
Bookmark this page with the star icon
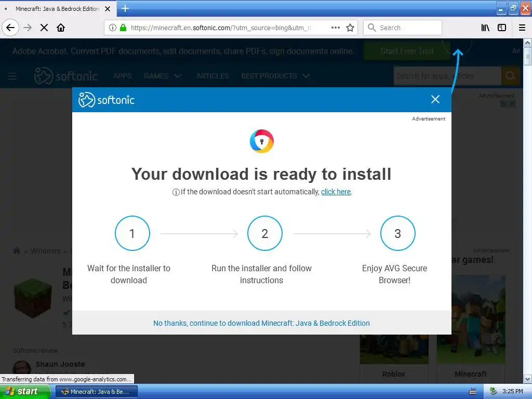point(350,28)
